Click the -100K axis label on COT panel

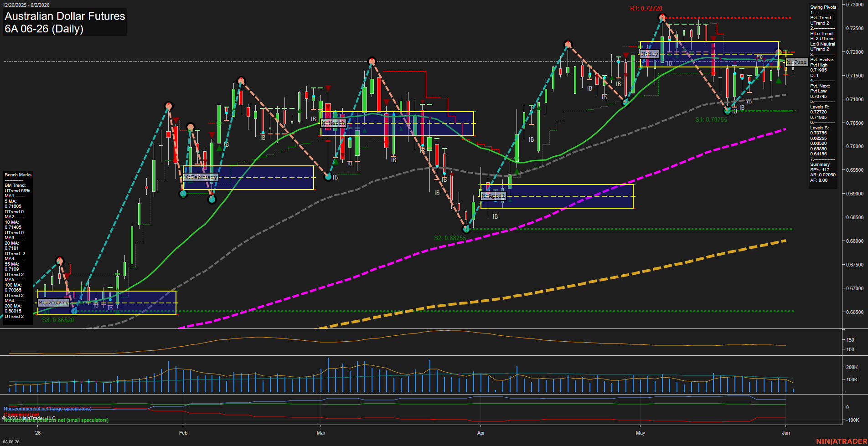click(852, 420)
